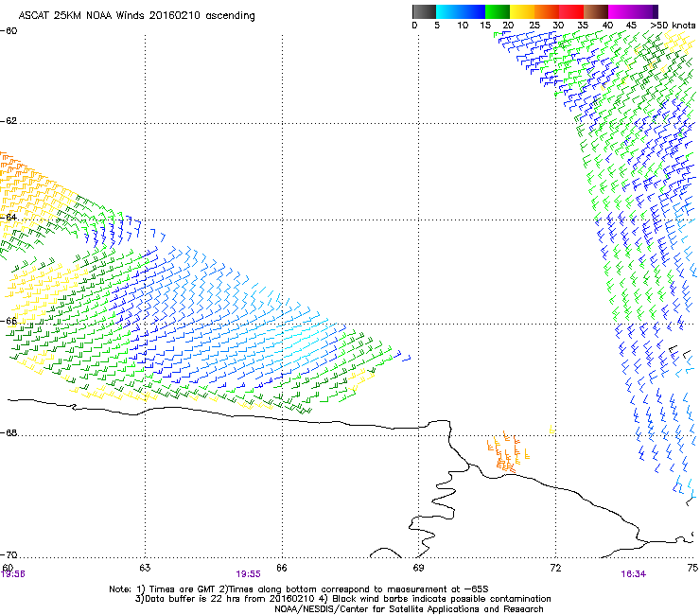This screenshot has height=615, width=700.
Task: Click the black contaminated wind barbs near 75E
Action: pyautogui.click(x=679, y=352)
